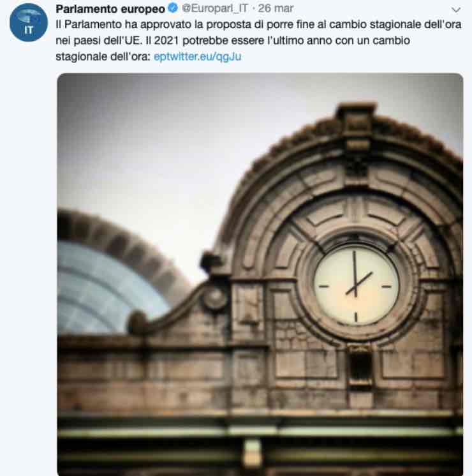Click the blue verified badge

[x=173, y=8]
